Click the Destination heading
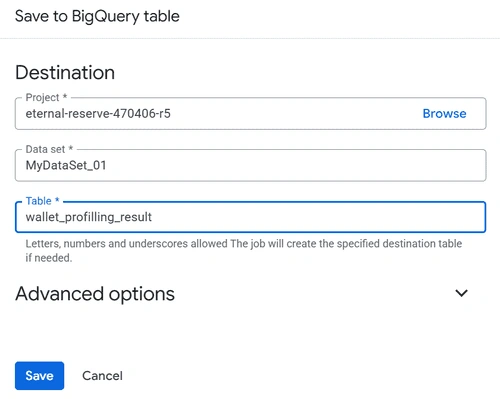The image size is (500, 399). pos(65,73)
